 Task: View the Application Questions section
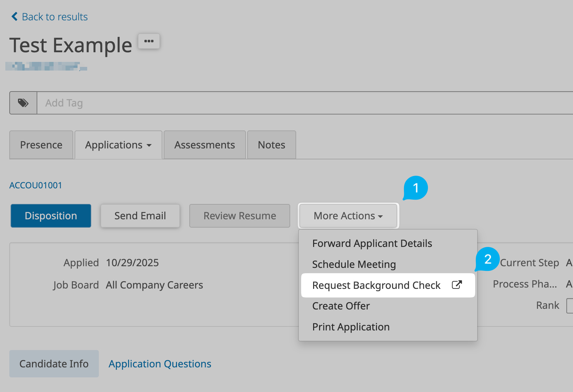[160, 364]
